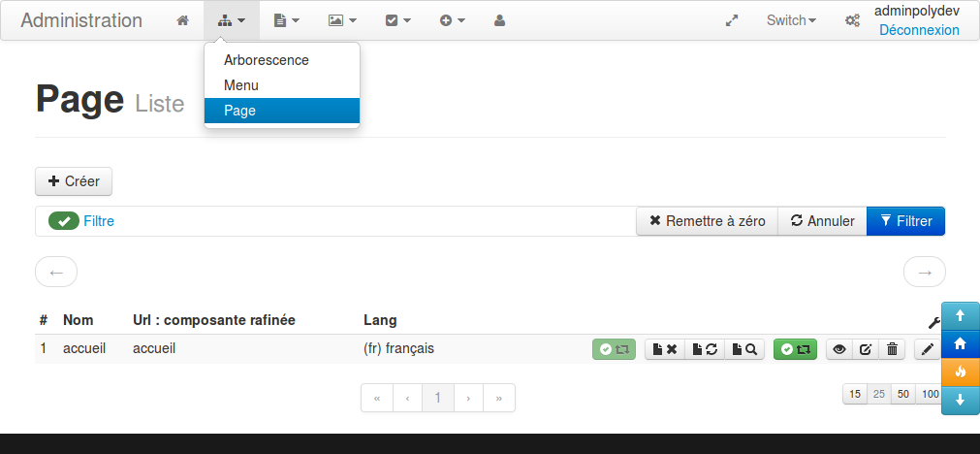Expand the plus icon dropdown in navbar

[453, 20]
